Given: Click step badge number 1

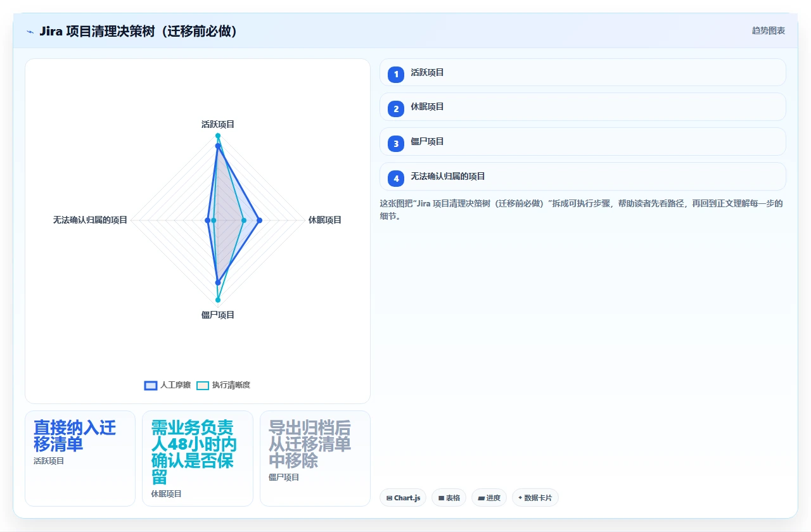Looking at the screenshot, I should (396, 75).
